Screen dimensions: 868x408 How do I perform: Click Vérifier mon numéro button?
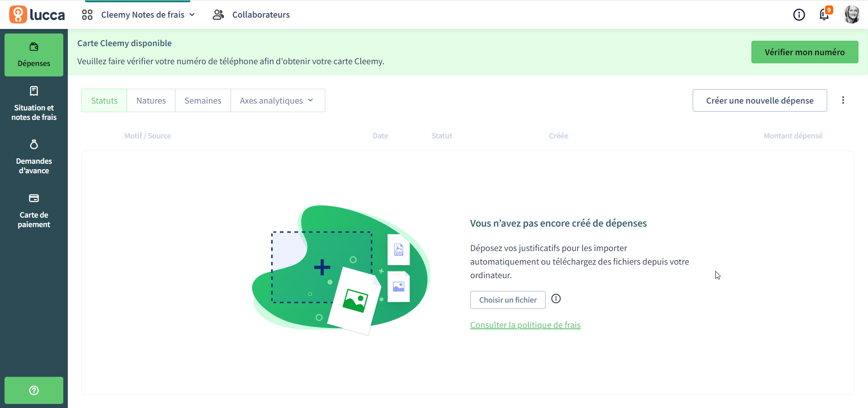click(x=805, y=52)
